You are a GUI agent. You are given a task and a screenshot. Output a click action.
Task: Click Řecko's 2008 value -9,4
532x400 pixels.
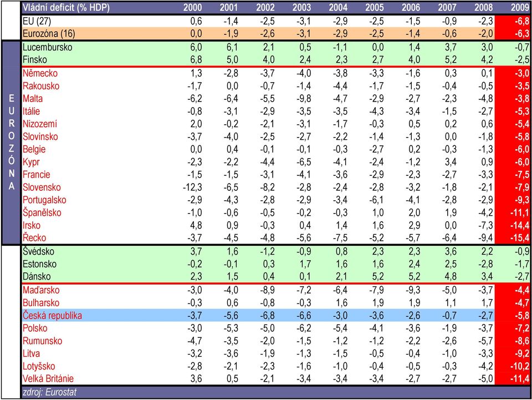point(485,238)
